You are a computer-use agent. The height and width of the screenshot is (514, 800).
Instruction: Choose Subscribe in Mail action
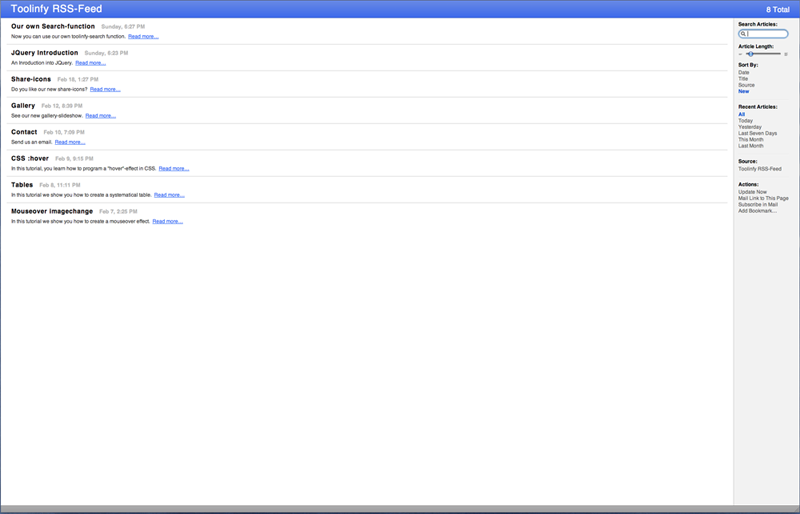tap(757, 205)
